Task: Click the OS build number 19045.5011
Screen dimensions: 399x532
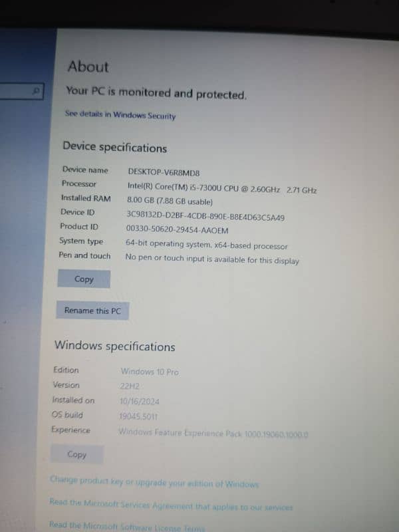Action: click(138, 416)
